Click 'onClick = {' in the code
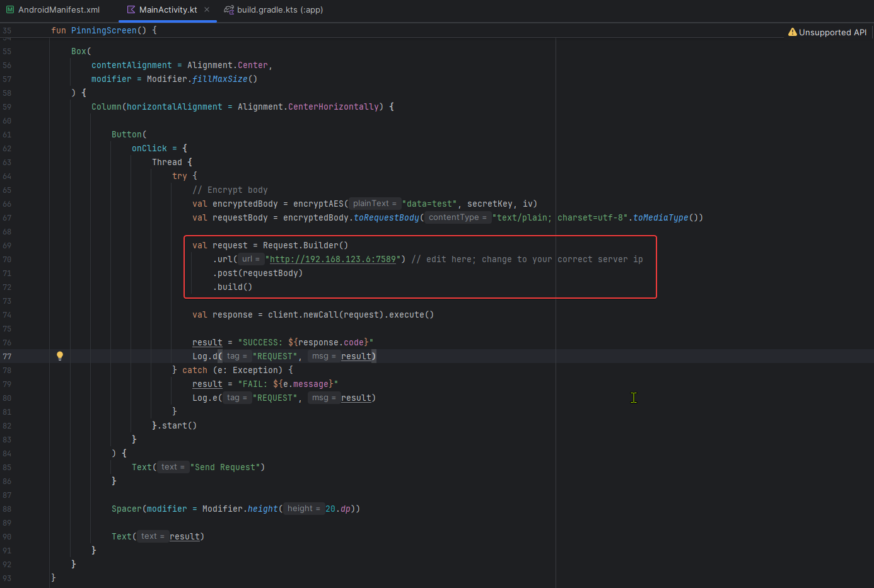Viewport: 874px width, 588px height. [x=160, y=148]
